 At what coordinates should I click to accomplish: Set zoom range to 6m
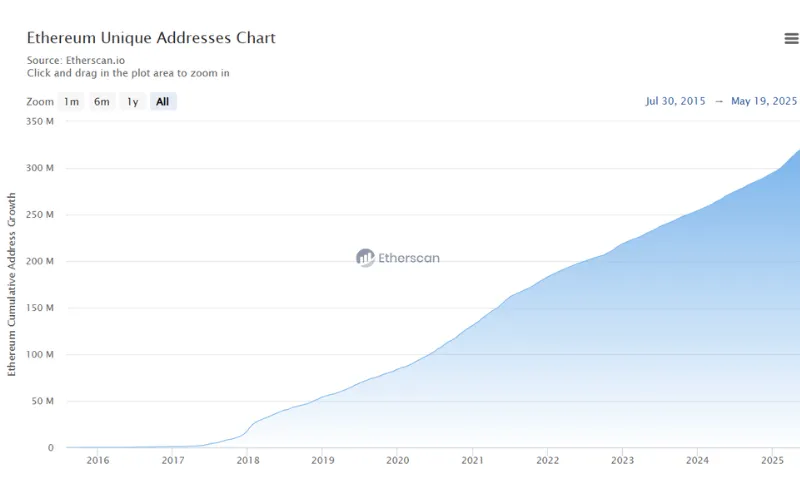point(102,102)
